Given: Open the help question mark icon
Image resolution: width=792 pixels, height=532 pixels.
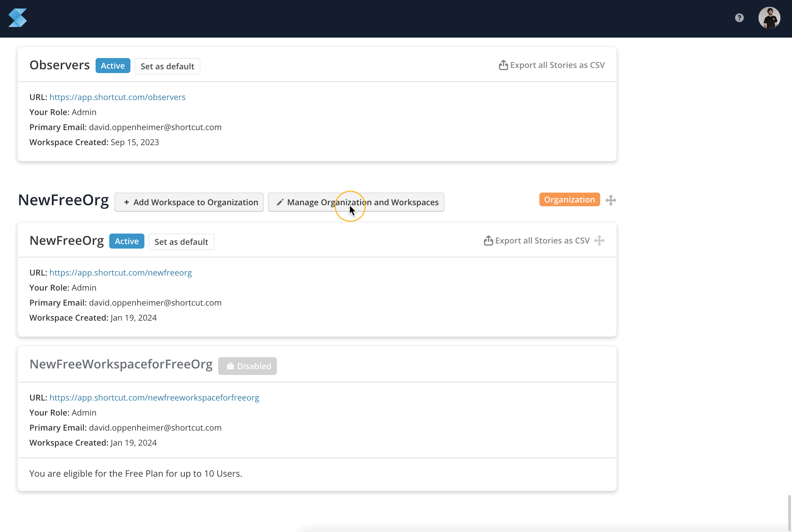Looking at the screenshot, I should point(739,18).
